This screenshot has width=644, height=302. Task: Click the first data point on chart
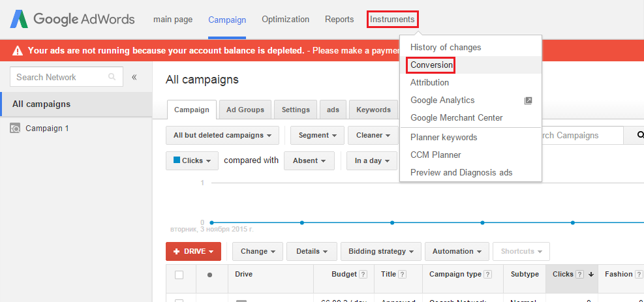click(x=211, y=223)
